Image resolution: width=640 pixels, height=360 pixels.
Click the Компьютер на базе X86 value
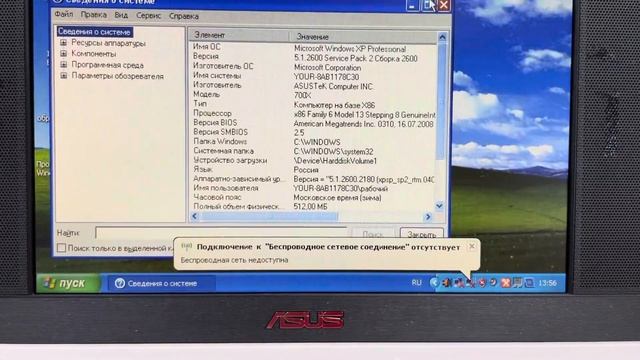pos(334,105)
